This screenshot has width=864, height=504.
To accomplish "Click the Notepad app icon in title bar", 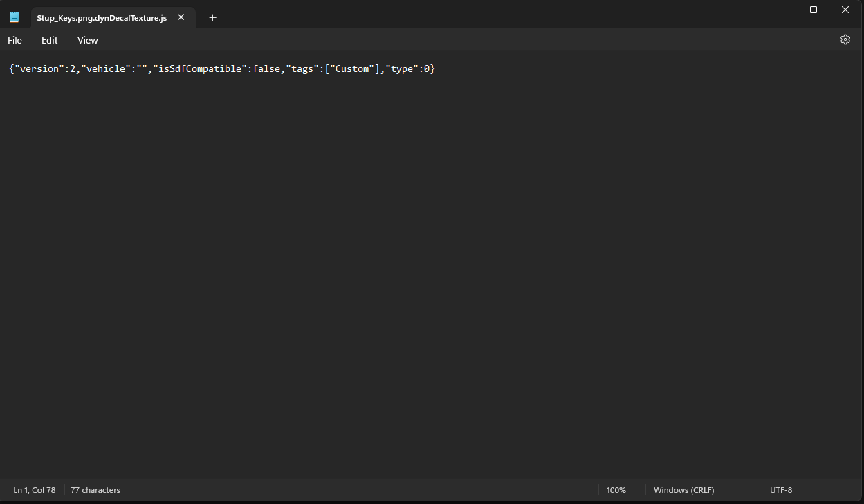I will (x=15, y=17).
